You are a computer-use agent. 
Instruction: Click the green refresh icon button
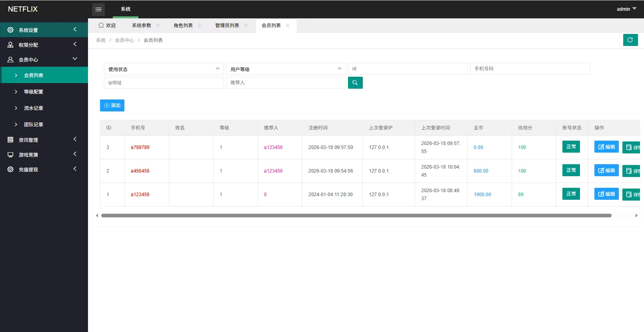tap(630, 40)
